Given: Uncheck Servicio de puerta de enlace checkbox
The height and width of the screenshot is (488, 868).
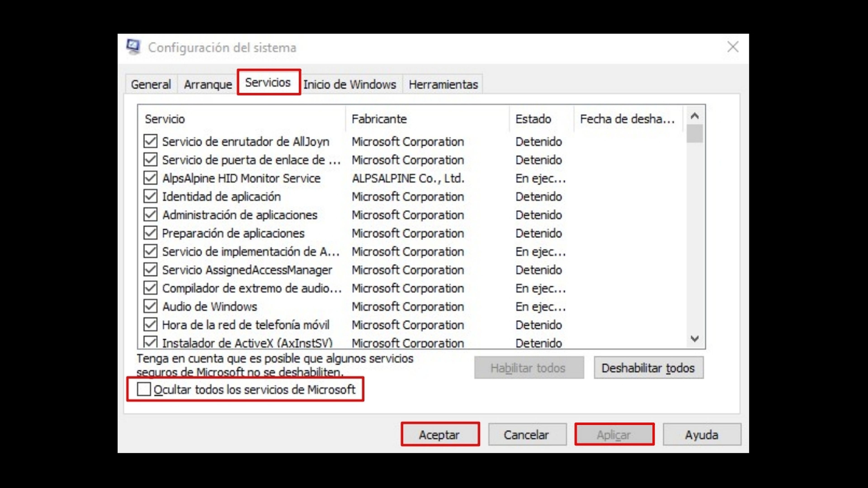Looking at the screenshot, I should click(150, 159).
